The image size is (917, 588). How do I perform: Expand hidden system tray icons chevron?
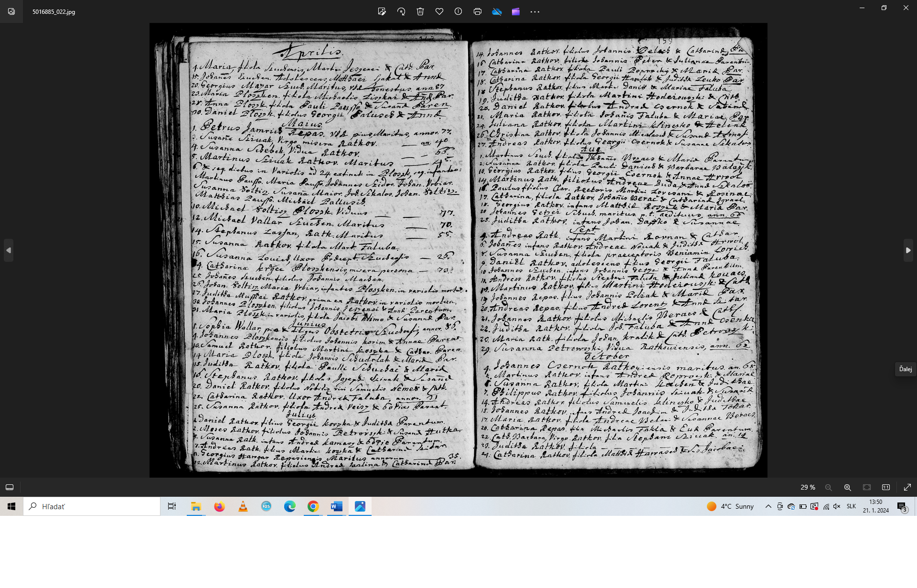click(x=768, y=506)
